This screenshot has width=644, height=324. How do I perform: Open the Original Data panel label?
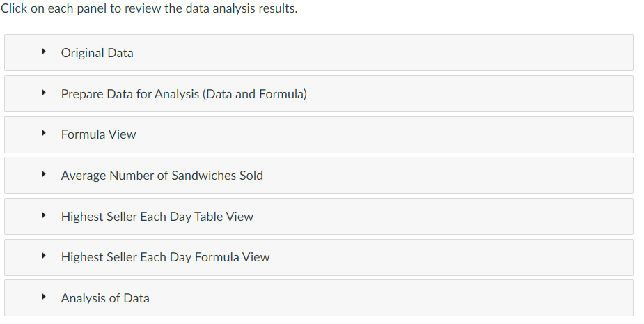pyautogui.click(x=97, y=53)
